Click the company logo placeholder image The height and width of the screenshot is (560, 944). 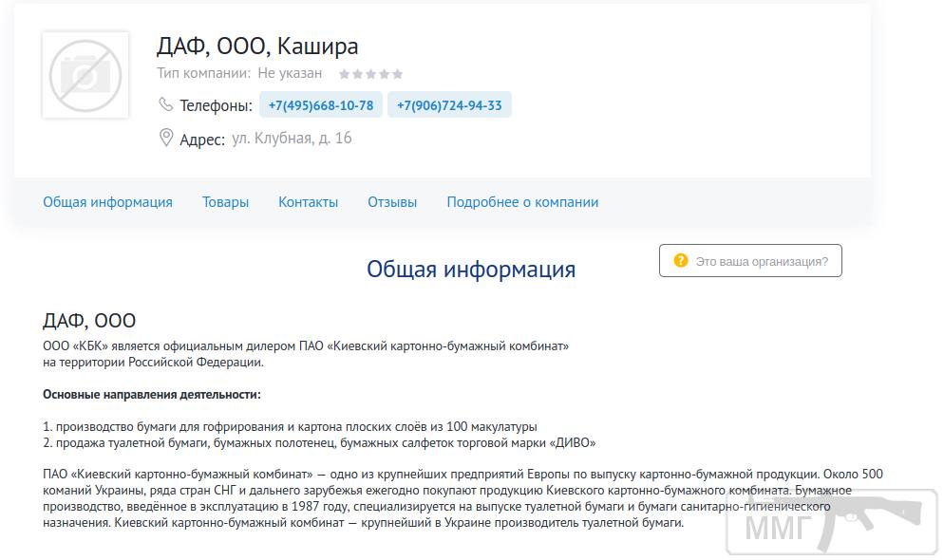pyautogui.click(x=85, y=75)
